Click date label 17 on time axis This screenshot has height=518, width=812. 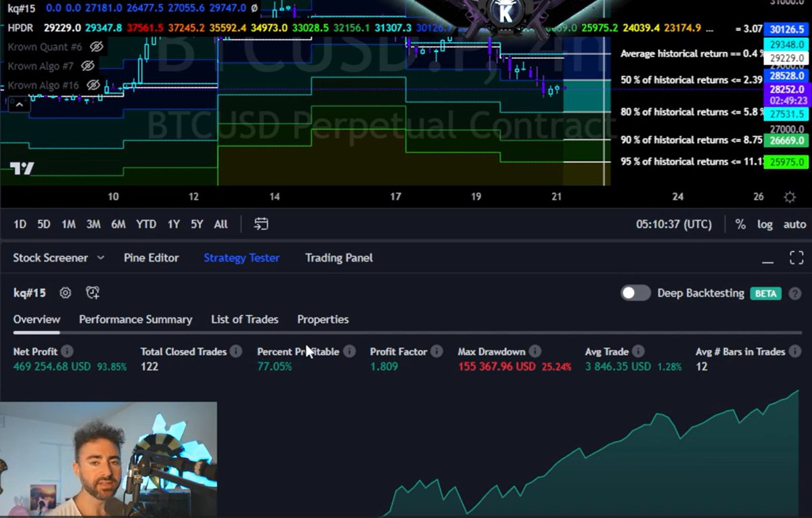pyautogui.click(x=395, y=197)
